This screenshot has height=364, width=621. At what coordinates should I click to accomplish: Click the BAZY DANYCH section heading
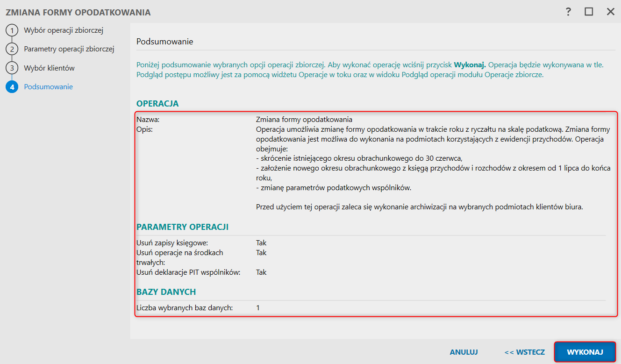[166, 292]
